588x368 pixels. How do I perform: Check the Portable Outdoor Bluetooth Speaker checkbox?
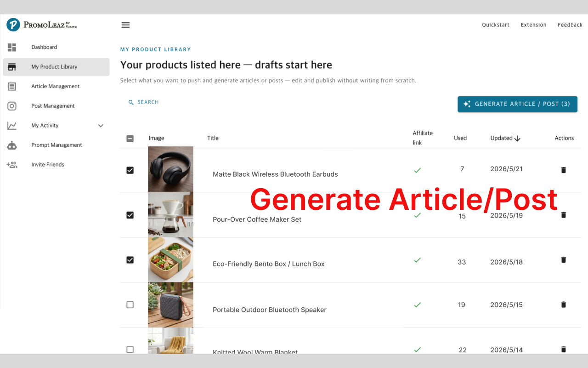point(130,305)
